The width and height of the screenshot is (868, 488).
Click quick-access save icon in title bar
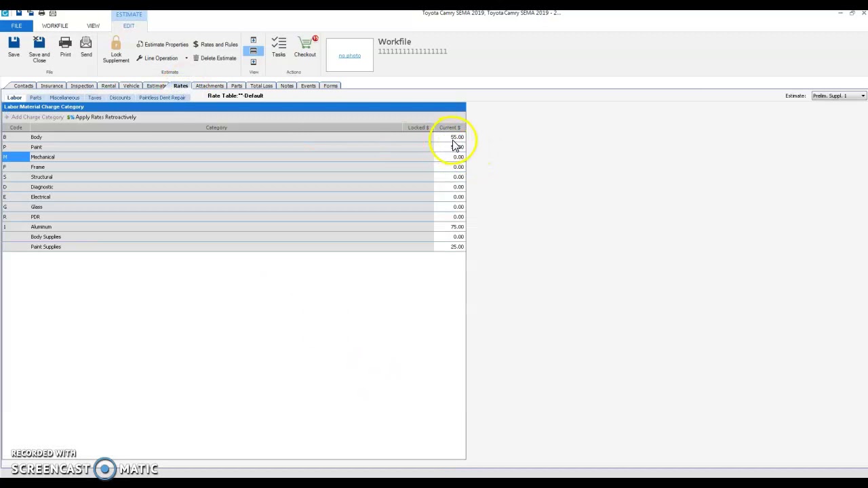[18, 13]
